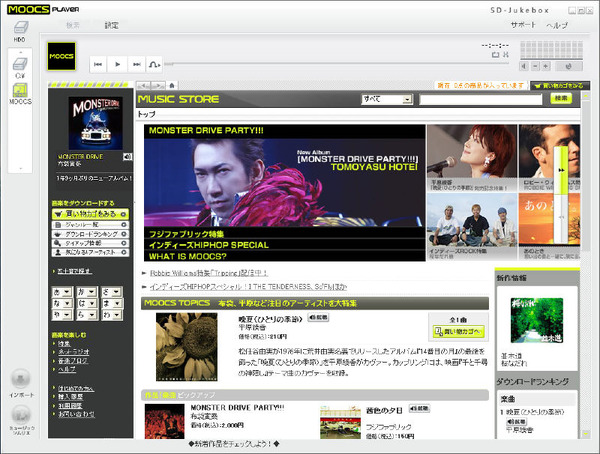
Task: Click the green 検索 search button
Action: 561,99
